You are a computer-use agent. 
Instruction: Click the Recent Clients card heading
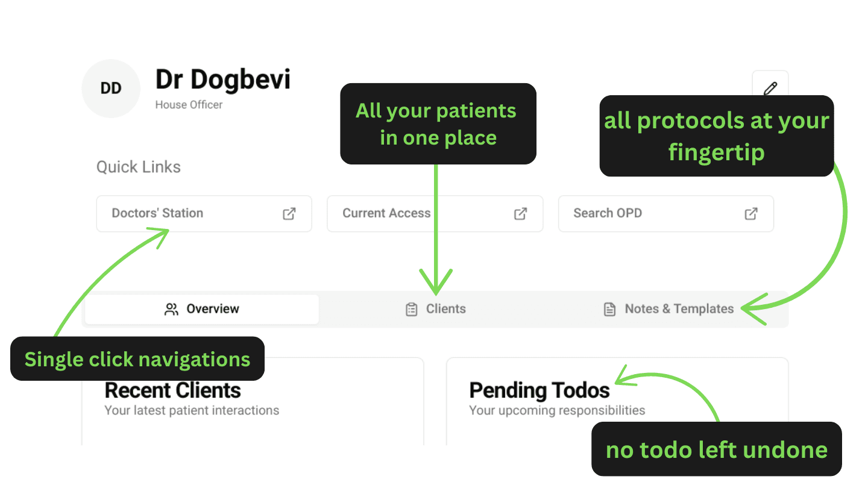tap(173, 390)
